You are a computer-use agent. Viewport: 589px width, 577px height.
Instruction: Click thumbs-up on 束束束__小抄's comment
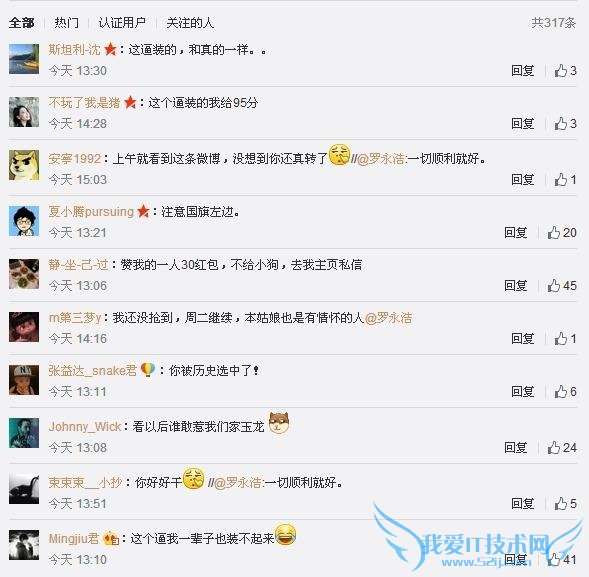tap(565, 503)
